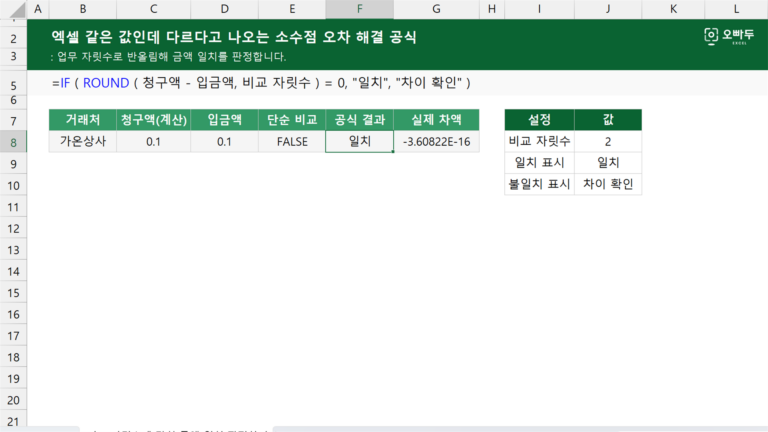The height and width of the screenshot is (432, 768).
Task: Select the 단순 비교 header cell
Action: (x=292, y=120)
